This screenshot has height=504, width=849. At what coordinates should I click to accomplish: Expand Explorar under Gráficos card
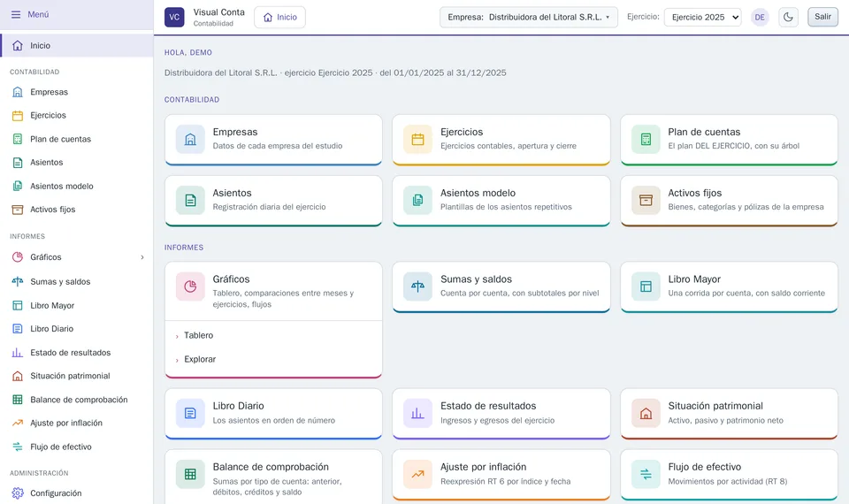(x=273, y=360)
